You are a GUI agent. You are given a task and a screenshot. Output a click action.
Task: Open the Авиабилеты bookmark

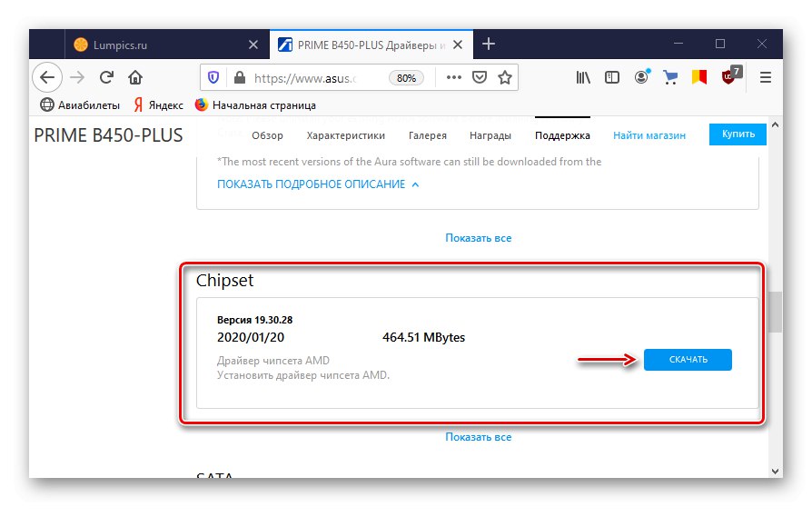click(x=80, y=105)
